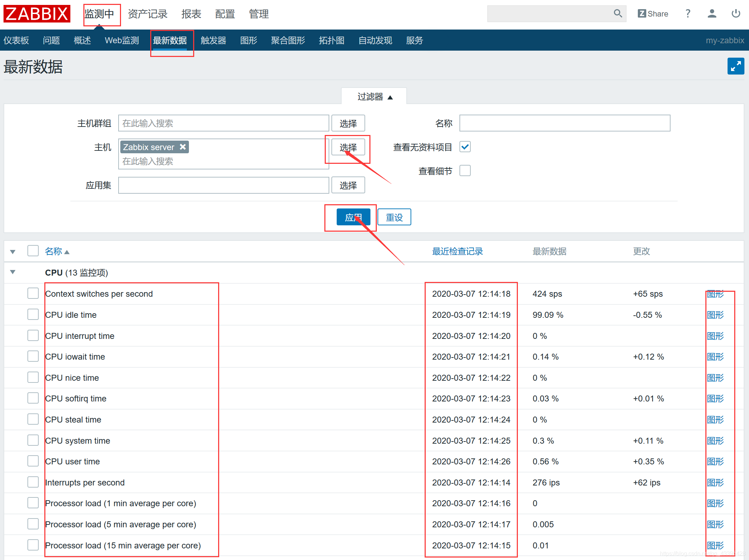Open 图形 for CPU steal time
The width and height of the screenshot is (749, 560).
click(x=716, y=419)
